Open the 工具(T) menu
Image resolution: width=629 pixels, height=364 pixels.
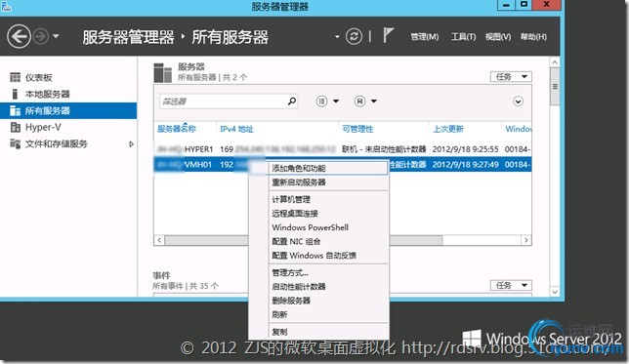point(463,37)
